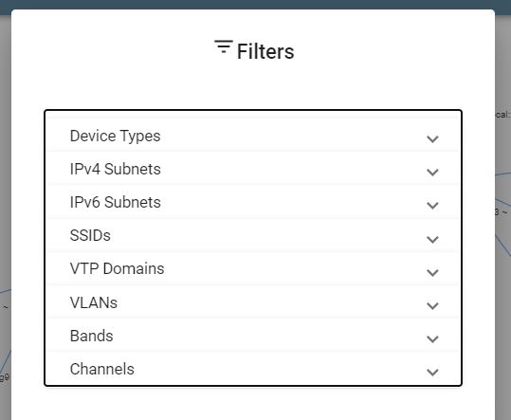The width and height of the screenshot is (511, 420).
Task: Click the Filters dialog heading text
Action: pos(265,51)
